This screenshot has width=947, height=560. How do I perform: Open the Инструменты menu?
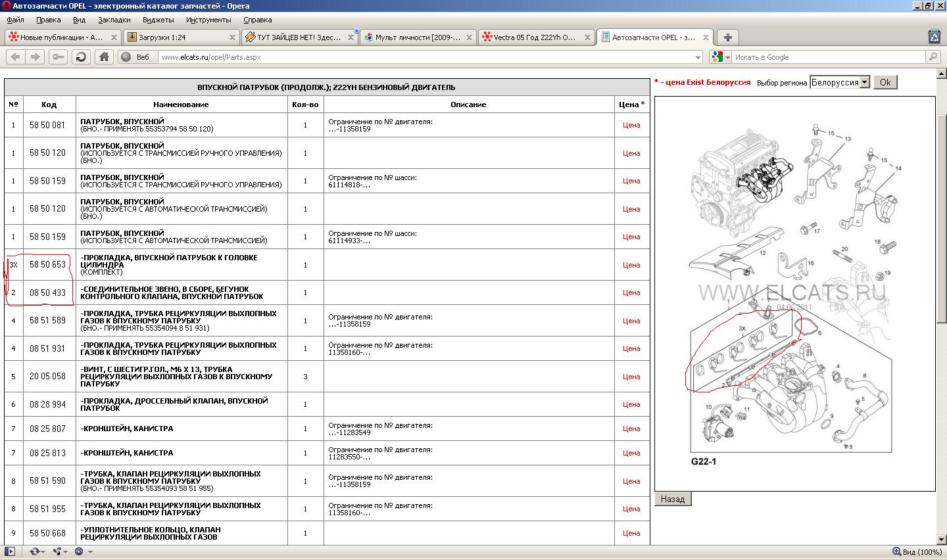(208, 20)
